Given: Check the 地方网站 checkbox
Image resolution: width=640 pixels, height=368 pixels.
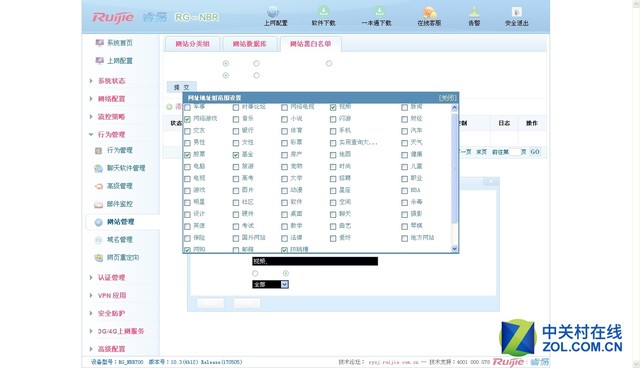Looking at the screenshot, I should point(404,238).
